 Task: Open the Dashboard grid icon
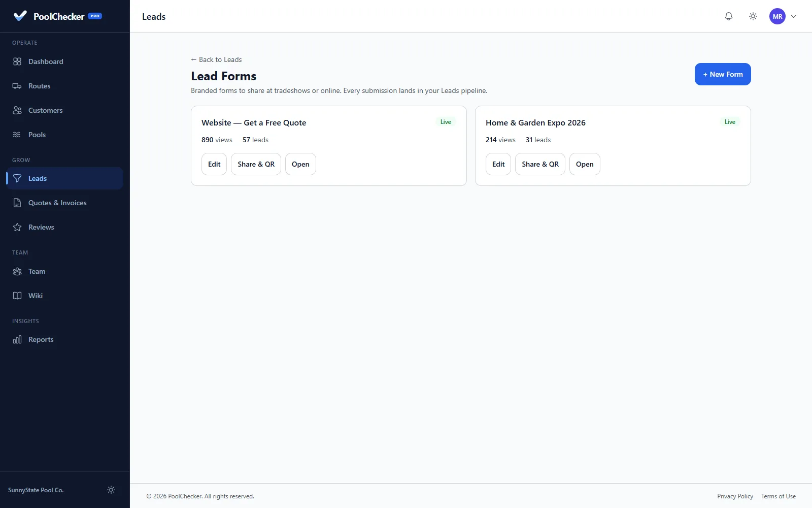click(17, 61)
